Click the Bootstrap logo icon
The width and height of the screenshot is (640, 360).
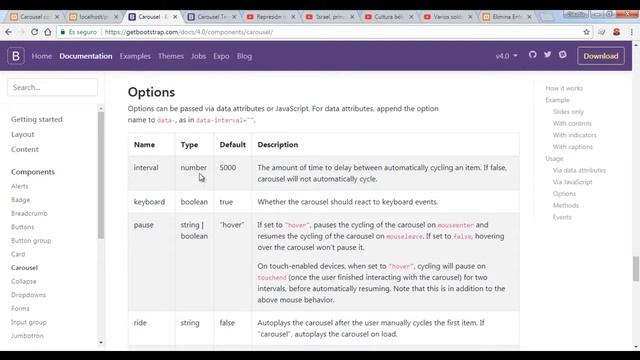[16, 56]
